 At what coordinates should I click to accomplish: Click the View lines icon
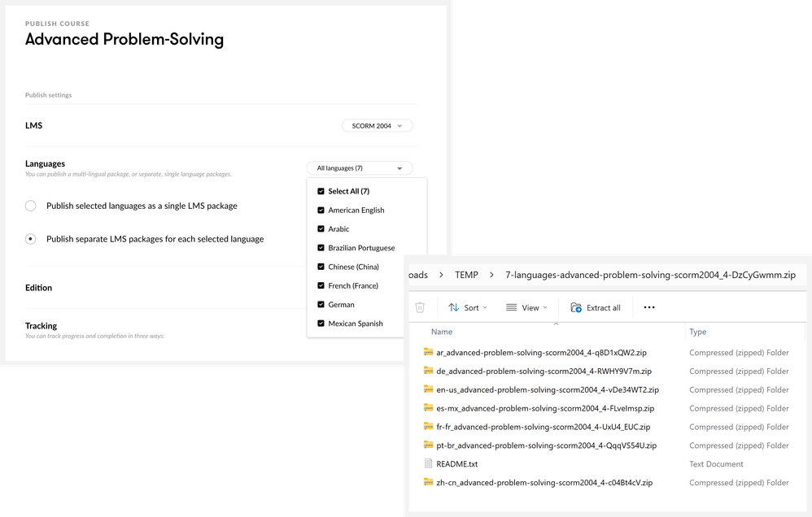click(x=512, y=307)
